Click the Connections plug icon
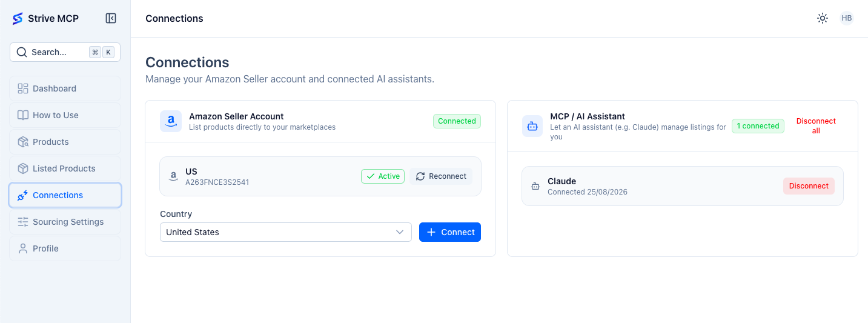 (x=23, y=195)
